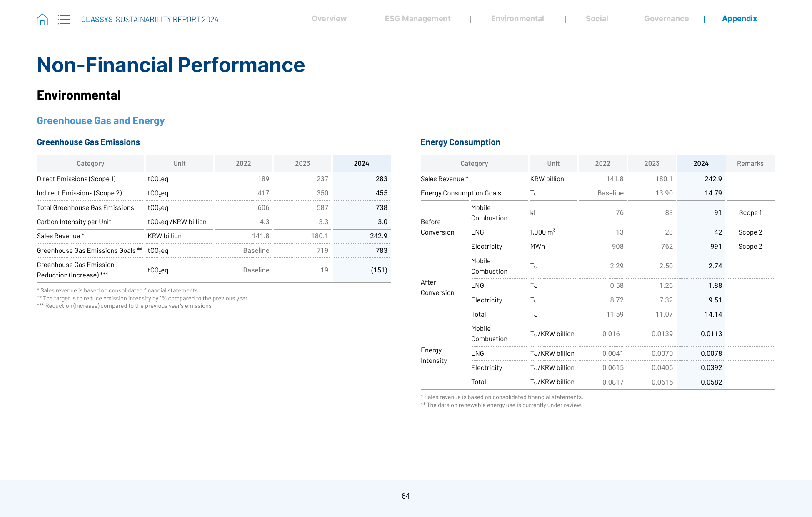Click the After Conversion category label
The height and width of the screenshot is (517, 812).
(x=437, y=287)
